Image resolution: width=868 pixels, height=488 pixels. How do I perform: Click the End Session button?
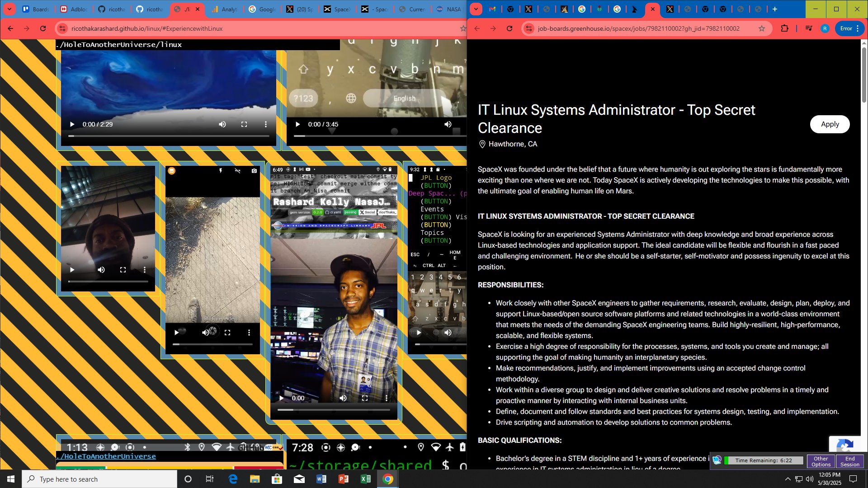click(x=849, y=461)
